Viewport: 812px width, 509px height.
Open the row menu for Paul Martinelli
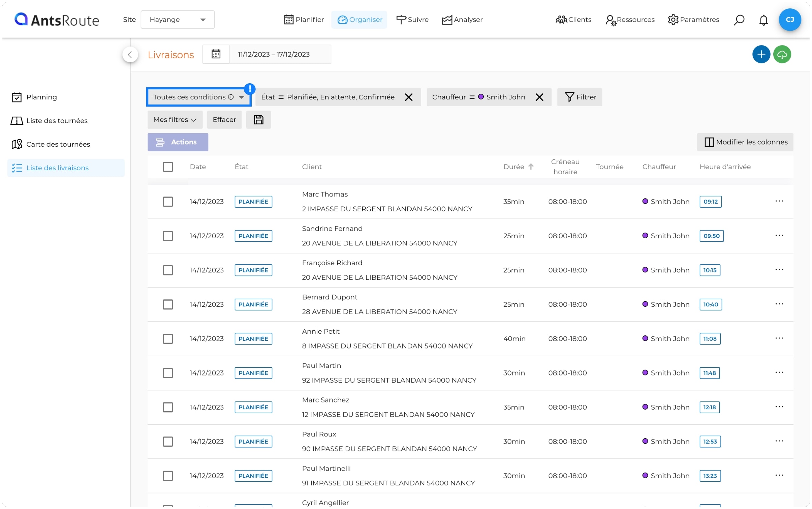click(x=779, y=475)
